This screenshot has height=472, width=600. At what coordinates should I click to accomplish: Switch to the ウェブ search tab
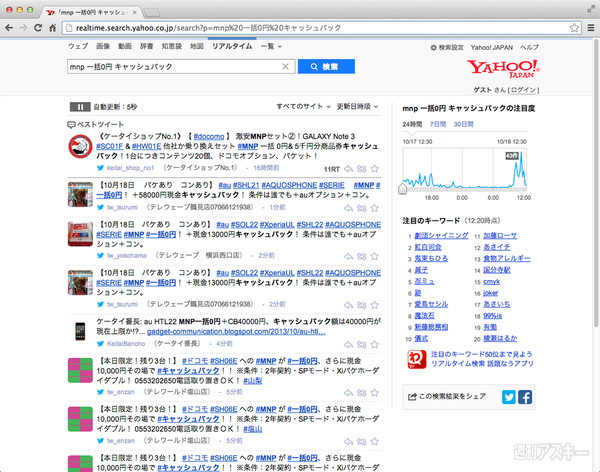(78, 46)
